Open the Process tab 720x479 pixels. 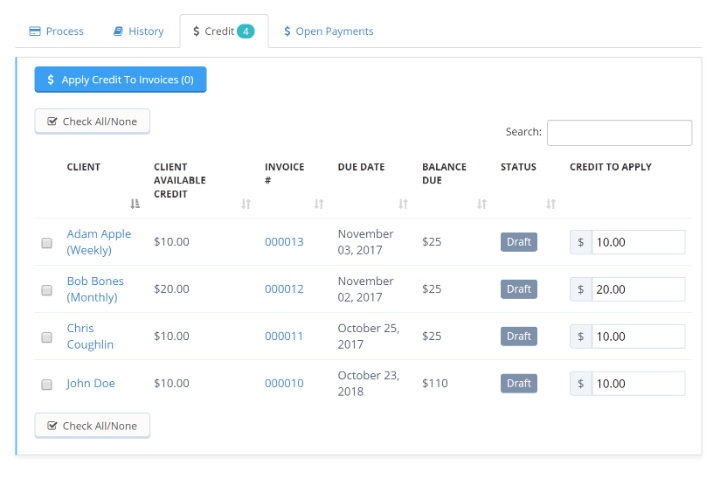(56, 31)
